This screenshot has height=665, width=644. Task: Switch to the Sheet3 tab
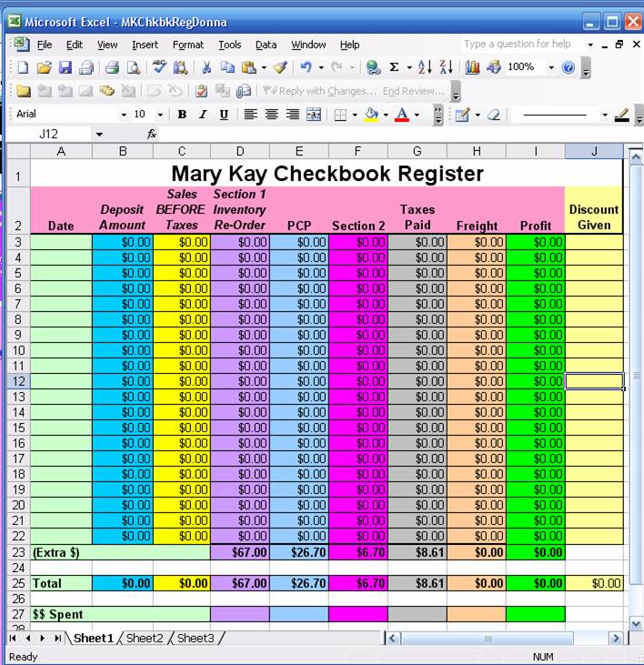click(x=196, y=638)
